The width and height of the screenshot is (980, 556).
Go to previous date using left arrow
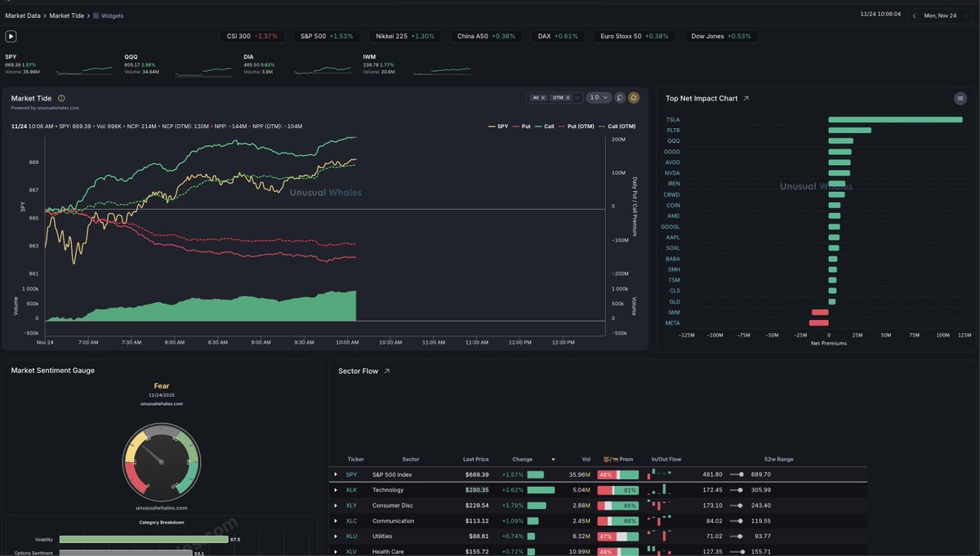tap(915, 16)
